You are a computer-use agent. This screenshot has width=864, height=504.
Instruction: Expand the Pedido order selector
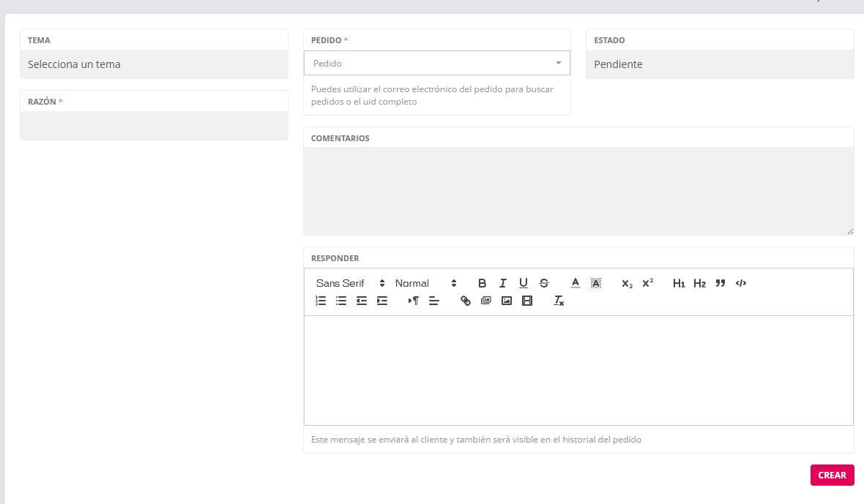click(436, 64)
